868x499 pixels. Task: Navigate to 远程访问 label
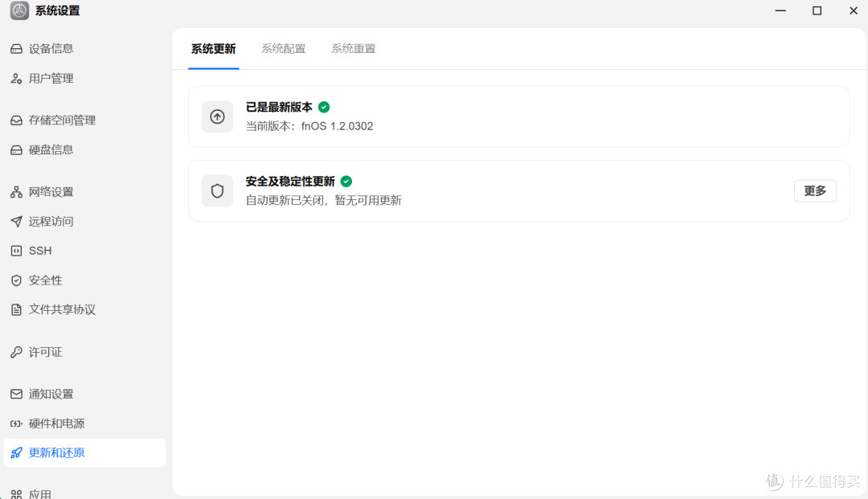coord(51,221)
